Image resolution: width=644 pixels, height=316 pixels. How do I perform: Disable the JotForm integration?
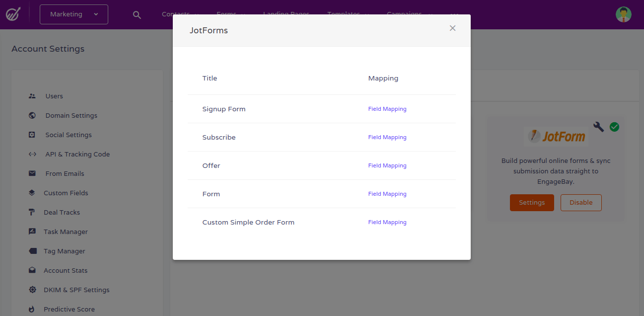pyautogui.click(x=581, y=203)
